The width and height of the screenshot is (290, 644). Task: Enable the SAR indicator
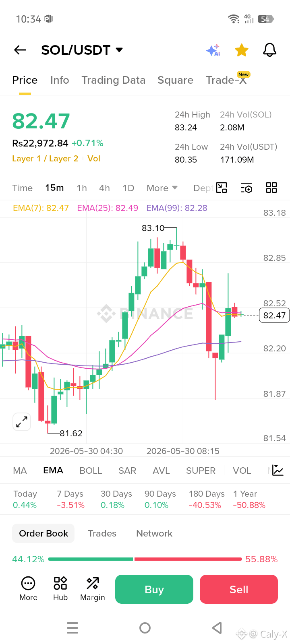(127, 471)
